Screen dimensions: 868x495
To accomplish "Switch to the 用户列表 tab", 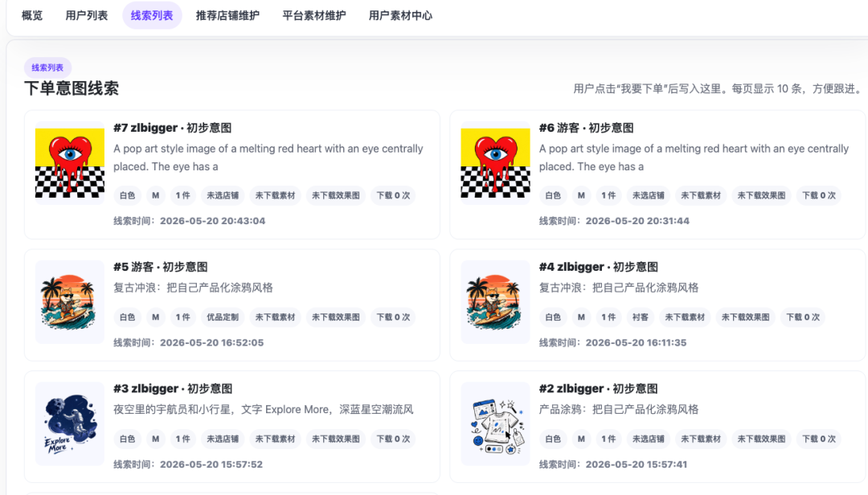I will click(86, 15).
